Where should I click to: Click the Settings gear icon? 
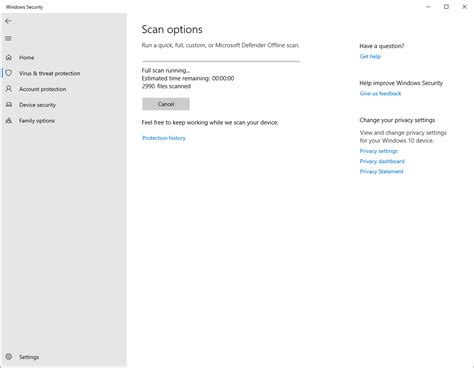tap(9, 357)
